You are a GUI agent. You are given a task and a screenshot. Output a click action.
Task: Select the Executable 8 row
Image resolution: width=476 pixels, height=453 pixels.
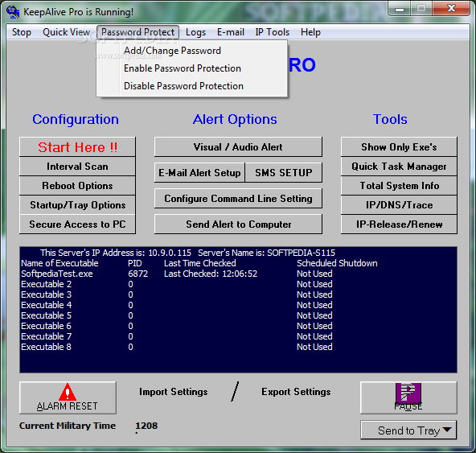coord(238,347)
